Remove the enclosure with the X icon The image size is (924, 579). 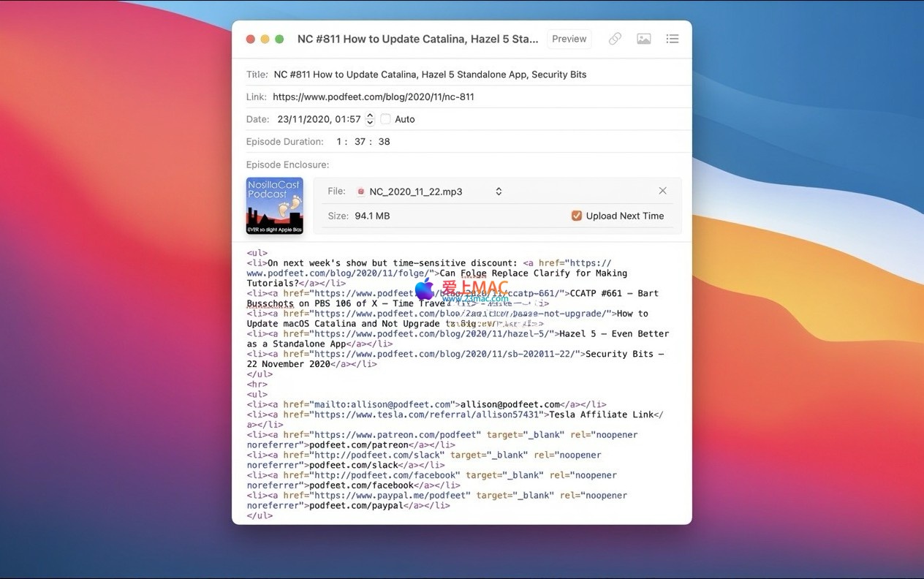coord(662,191)
